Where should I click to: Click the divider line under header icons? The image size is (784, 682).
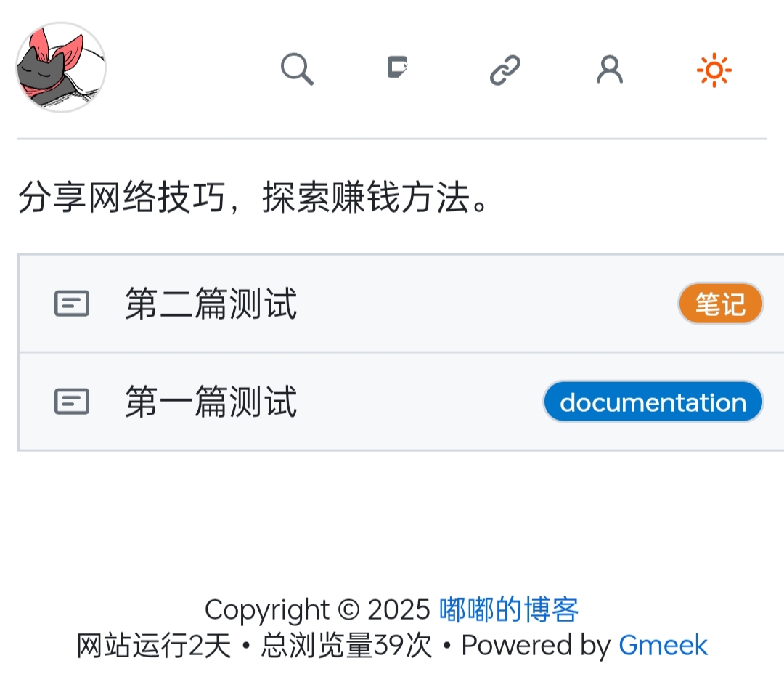click(392, 139)
